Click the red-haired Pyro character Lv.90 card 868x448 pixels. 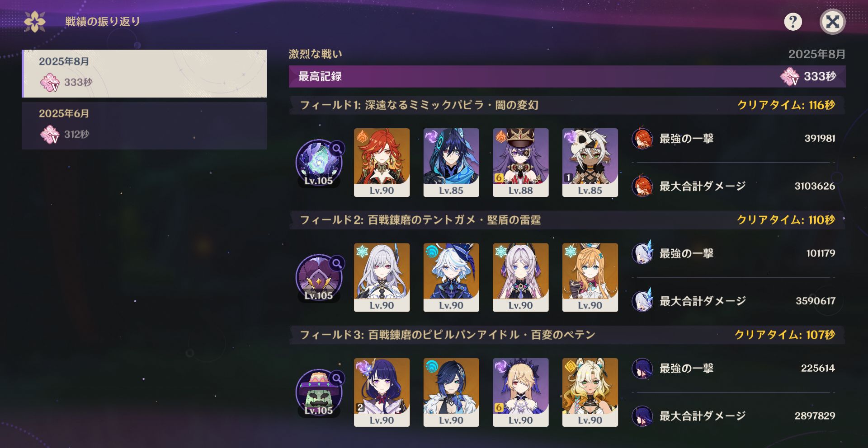tap(382, 163)
